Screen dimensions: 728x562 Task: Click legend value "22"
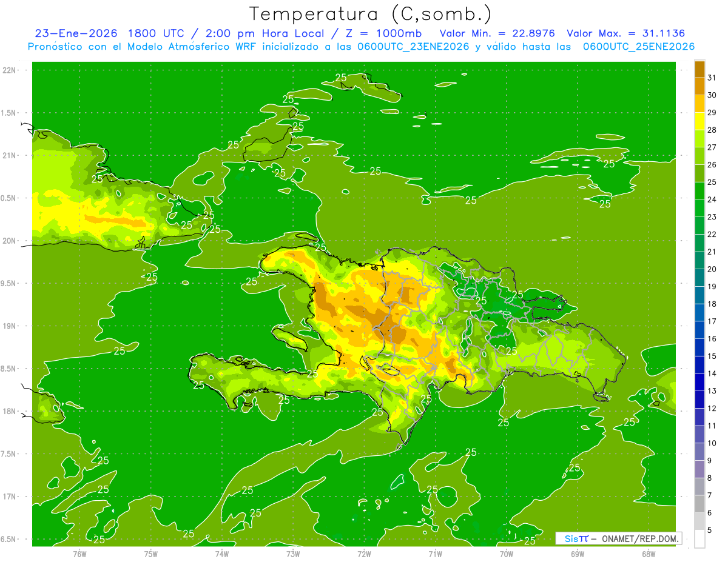point(712,234)
